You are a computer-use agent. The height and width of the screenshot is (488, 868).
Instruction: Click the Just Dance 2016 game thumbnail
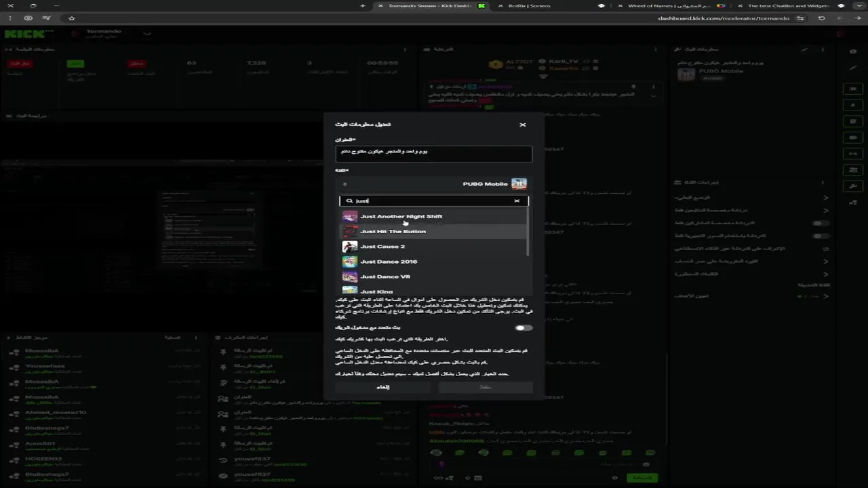(x=350, y=262)
